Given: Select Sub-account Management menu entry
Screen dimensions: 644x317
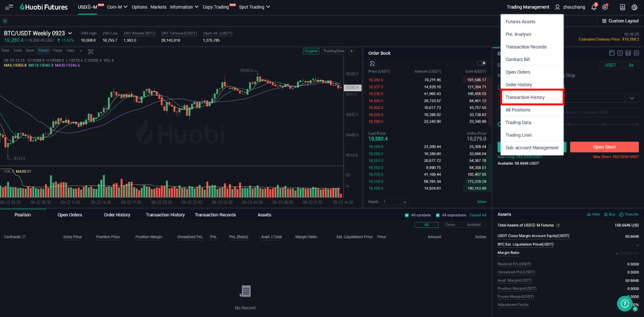Looking at the screenshot, I should click(532, 148).
